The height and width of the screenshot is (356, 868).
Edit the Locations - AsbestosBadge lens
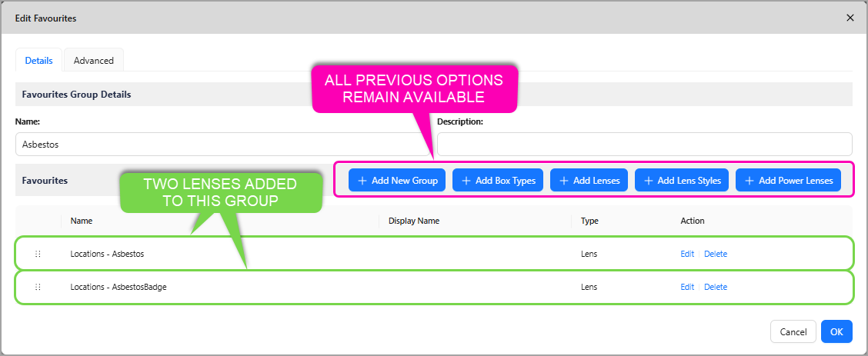tap(686, 287)
